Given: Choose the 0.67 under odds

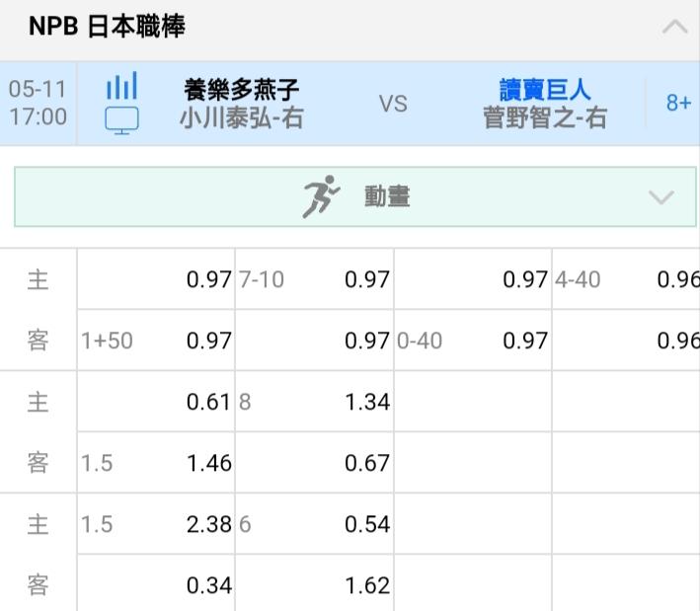Looking at the screenshot, I should (366, 463).
